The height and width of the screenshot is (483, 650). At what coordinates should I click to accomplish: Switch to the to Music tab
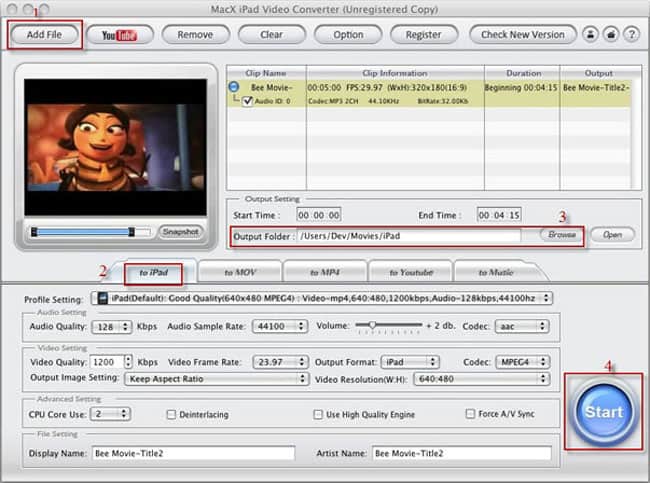pos(496,272)
